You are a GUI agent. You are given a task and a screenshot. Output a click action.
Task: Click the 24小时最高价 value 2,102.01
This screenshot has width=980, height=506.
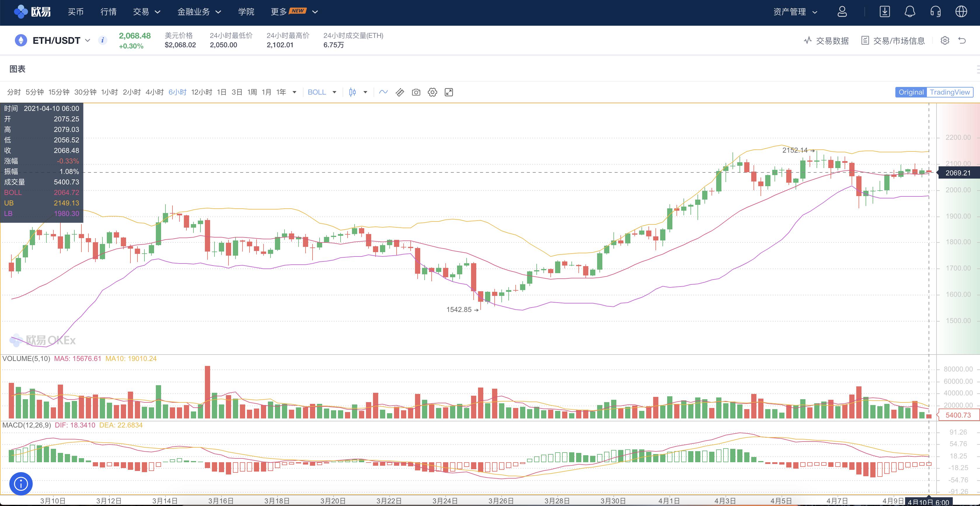point(280,45)
